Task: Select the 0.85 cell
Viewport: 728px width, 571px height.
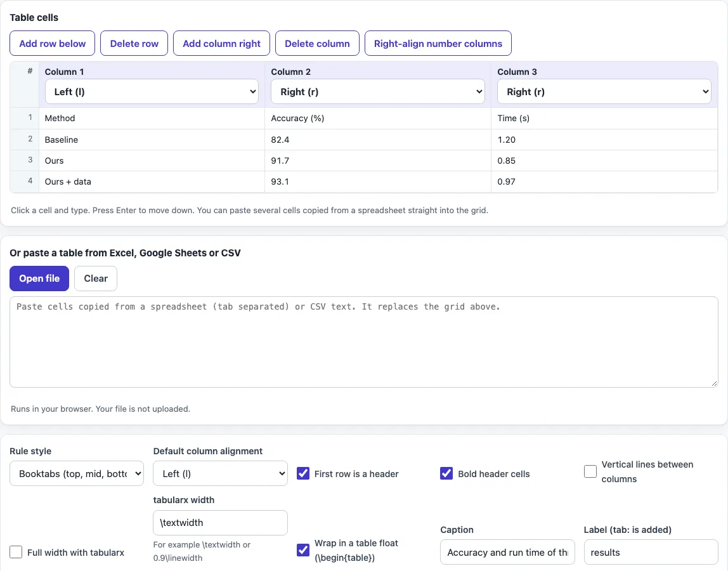Action: coord(604,161)
